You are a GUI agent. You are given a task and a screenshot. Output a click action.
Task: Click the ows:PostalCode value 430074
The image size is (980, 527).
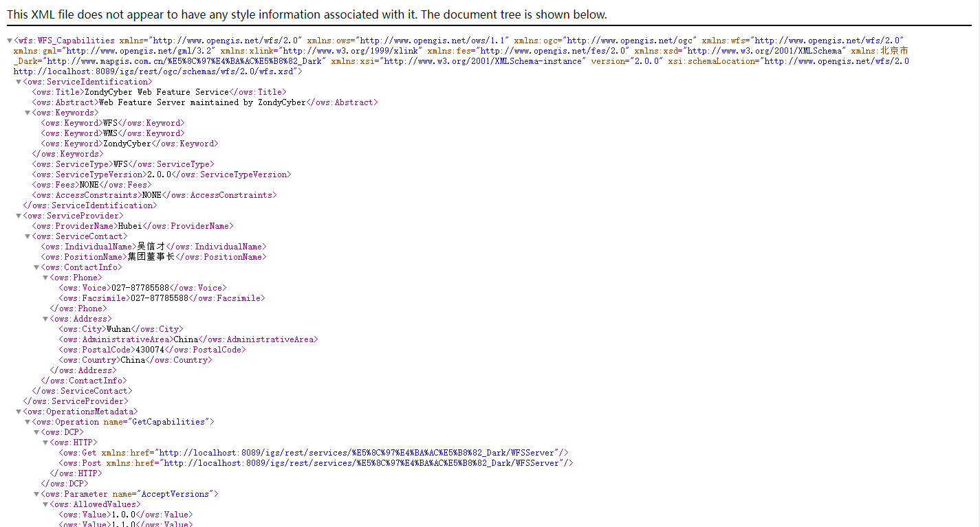pos(150,350)
